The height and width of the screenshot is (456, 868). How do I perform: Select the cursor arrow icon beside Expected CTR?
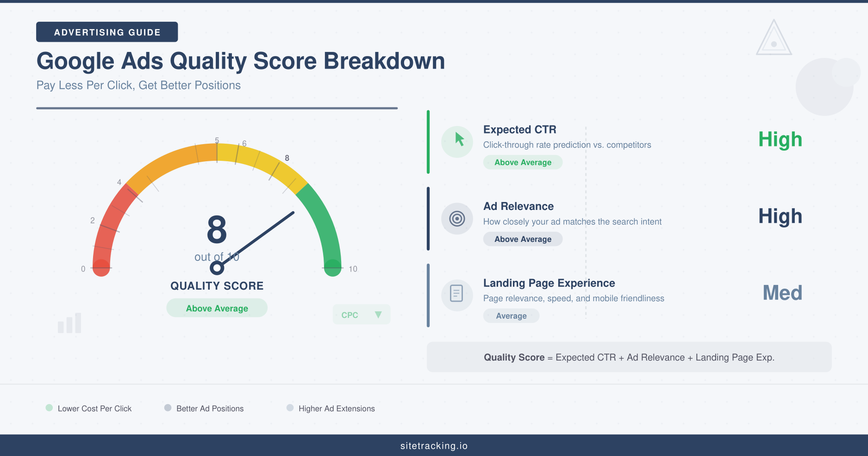(x=457, y=141)
